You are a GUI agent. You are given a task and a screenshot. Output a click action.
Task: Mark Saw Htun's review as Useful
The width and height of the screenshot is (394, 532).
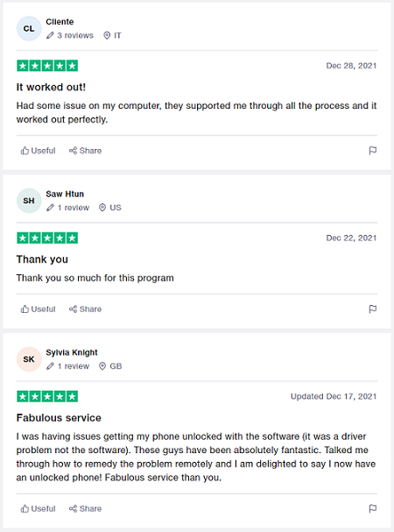coord(38,309)
